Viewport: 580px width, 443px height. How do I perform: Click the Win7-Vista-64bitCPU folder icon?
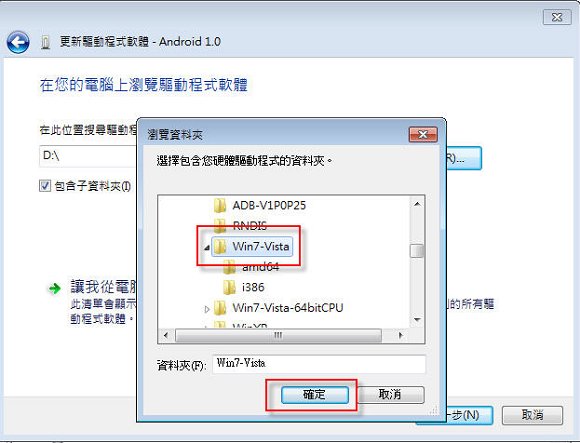(x=220, y=308)
